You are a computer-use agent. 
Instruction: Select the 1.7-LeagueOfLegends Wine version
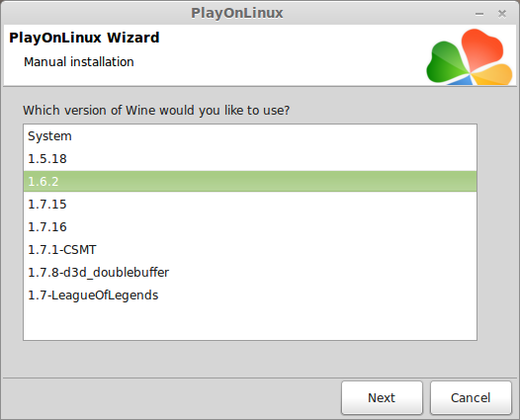[x=250, y=295]
